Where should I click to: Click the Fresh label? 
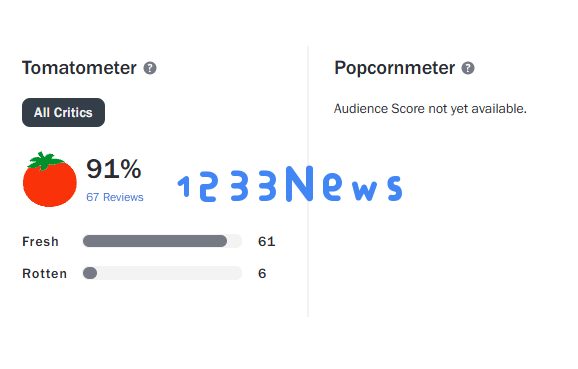(41, 241)
